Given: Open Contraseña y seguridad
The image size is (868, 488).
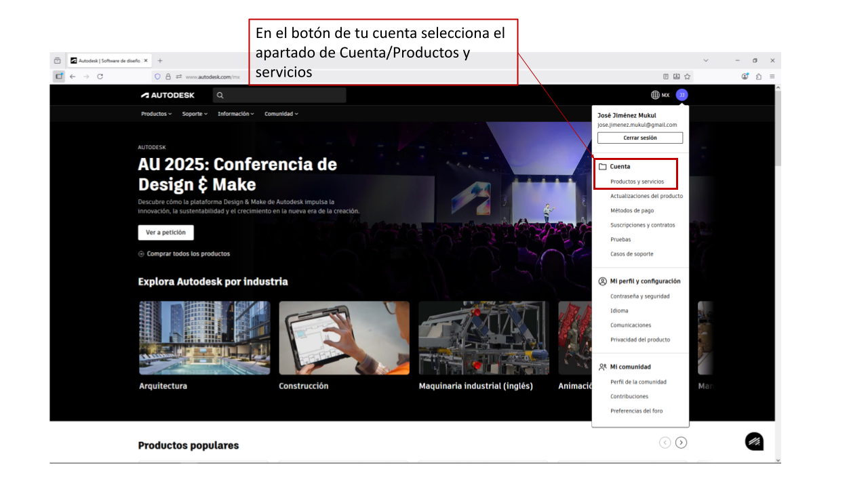Looking at the screenshot, I should tap(639, 296).
